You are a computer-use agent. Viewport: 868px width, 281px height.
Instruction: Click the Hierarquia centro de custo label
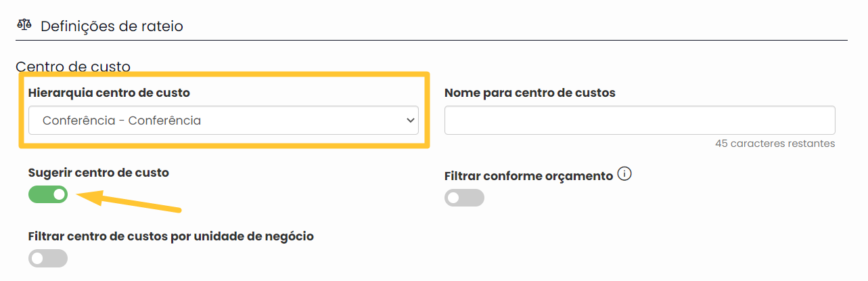[109, 93]
